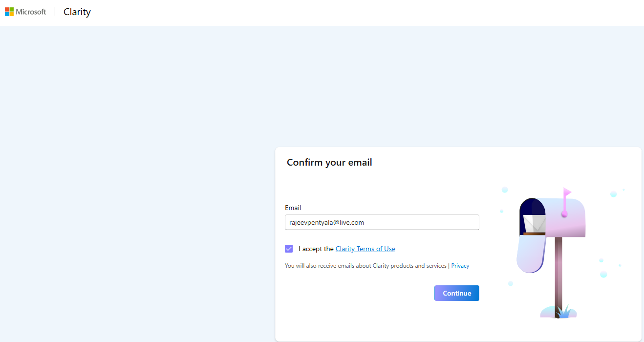Click the large bubble right of the flag
The height and width of the screenshot is (342, 644).
[x=613, y=194]
